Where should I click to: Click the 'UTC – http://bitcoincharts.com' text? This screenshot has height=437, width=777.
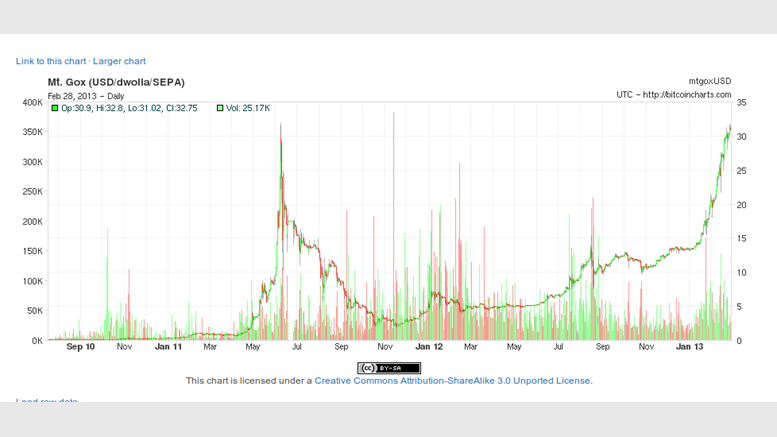tap(673, 95)
